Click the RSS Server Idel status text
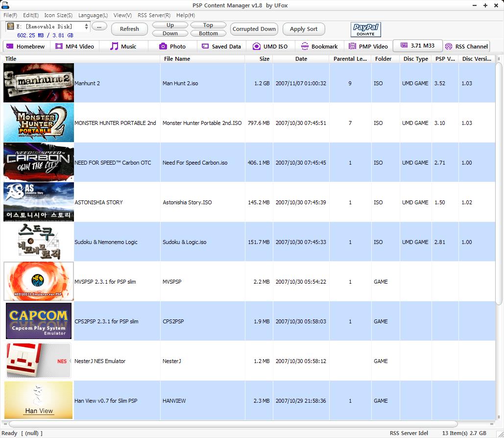The height and width of the screenshot is (438, 504). tap(409, 433)
